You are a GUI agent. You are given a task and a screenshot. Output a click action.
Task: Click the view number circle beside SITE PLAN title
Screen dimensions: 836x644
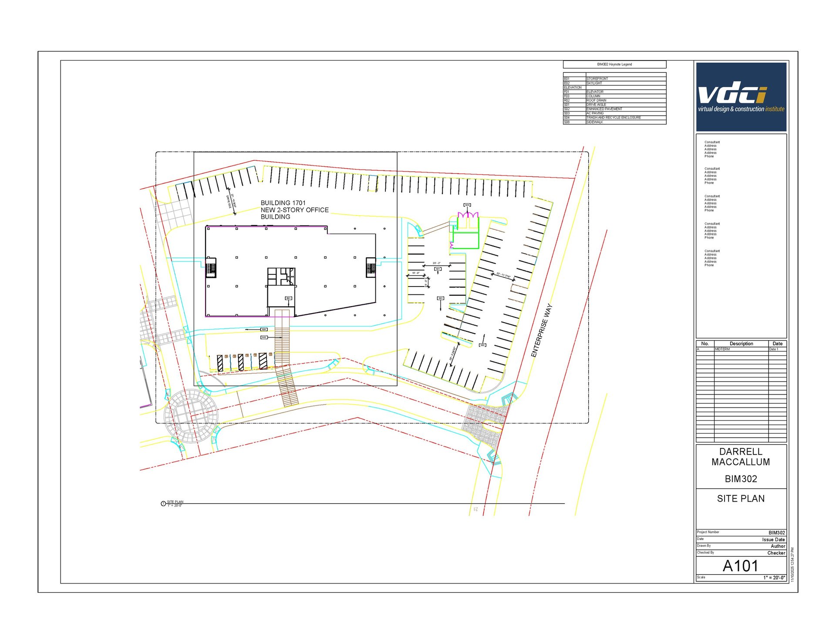click(163, 504)
